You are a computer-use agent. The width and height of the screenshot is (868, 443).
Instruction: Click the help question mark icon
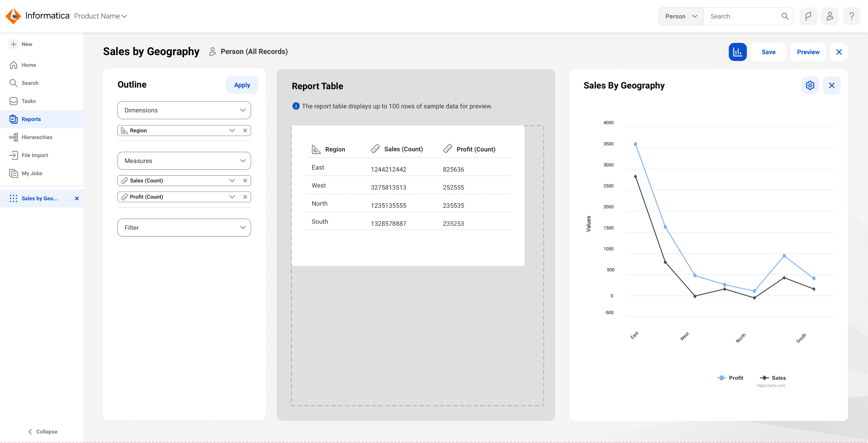point(851,16)
